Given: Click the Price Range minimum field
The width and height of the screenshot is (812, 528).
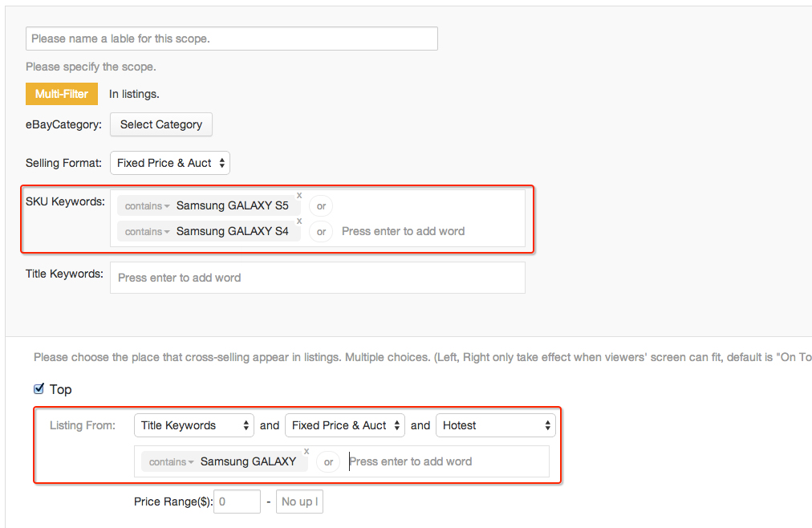Looking at the screenshot, I should 238,502.
